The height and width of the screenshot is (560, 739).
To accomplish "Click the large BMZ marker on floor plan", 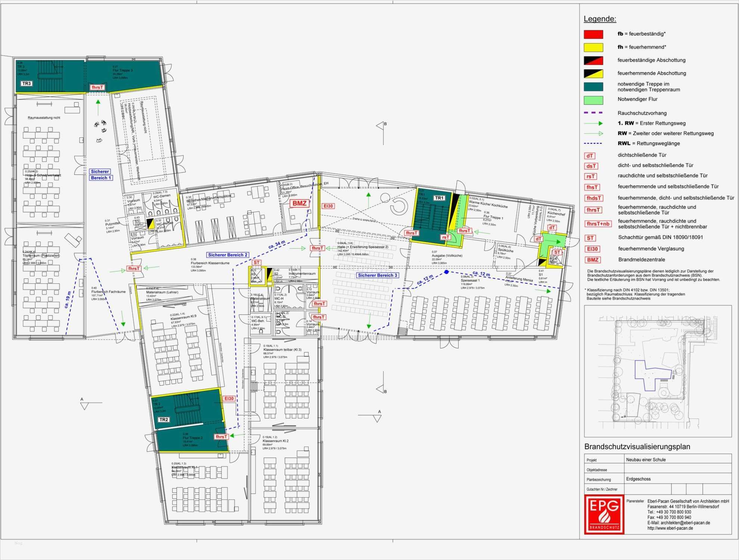I will click(x=299, y=203).
